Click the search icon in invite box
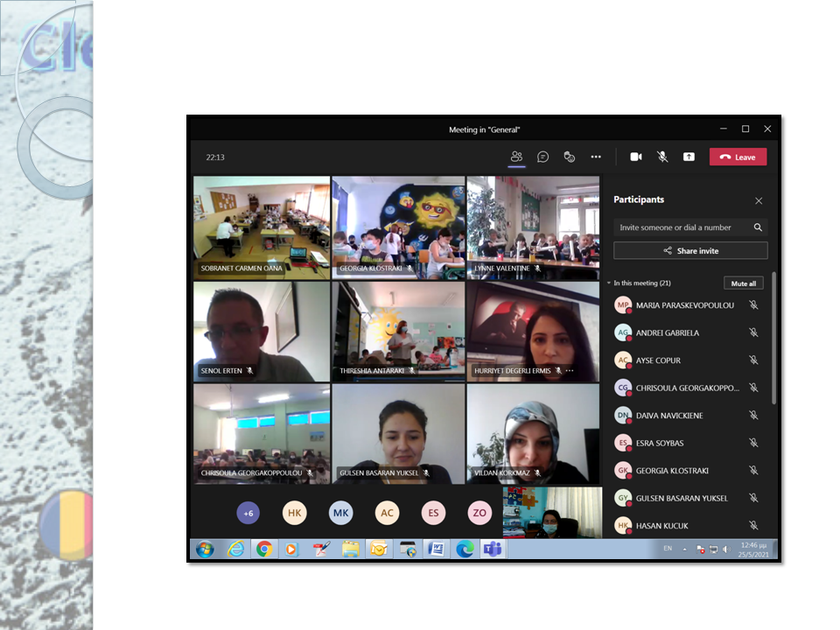Viewport: 840px width, 630px height. pos(758,227)
